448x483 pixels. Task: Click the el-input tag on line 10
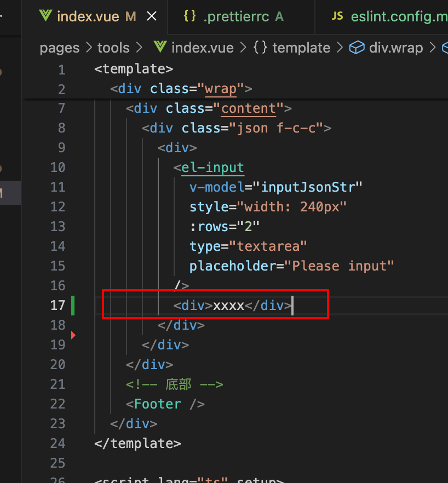(x=212, y=168)
